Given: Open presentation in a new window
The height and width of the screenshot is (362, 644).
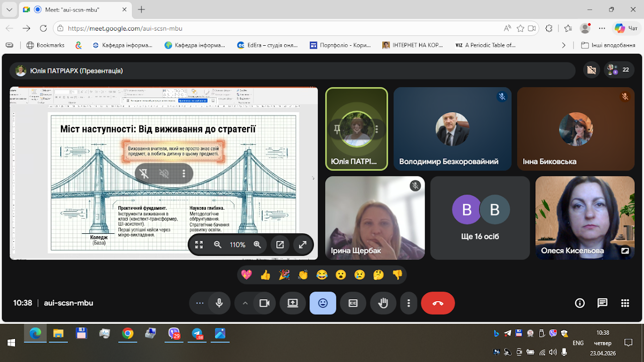Looking at the screenshot, I should (x=280, y=245).
